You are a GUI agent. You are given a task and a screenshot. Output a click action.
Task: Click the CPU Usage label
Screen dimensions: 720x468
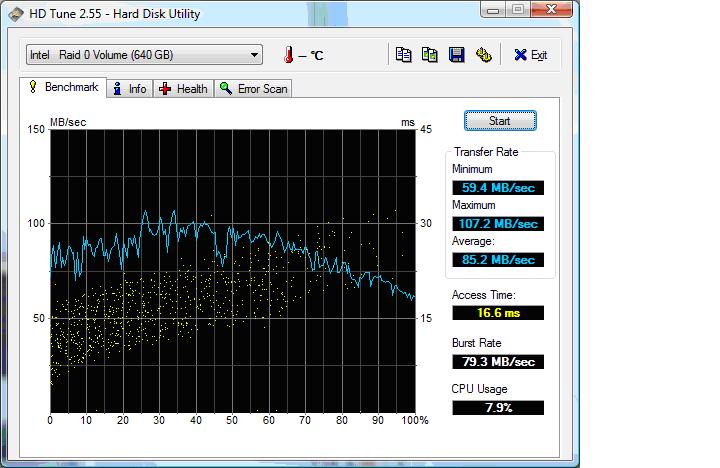click(x=479, y=389)
